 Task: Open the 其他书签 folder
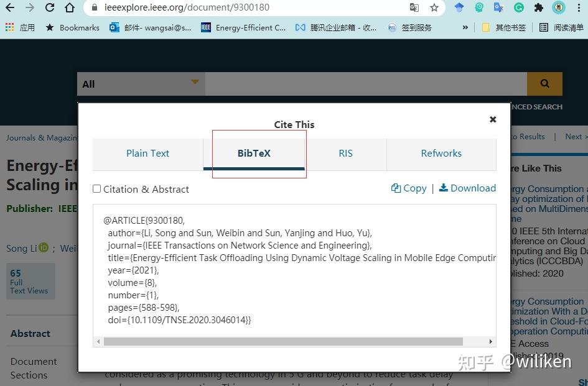503,27
